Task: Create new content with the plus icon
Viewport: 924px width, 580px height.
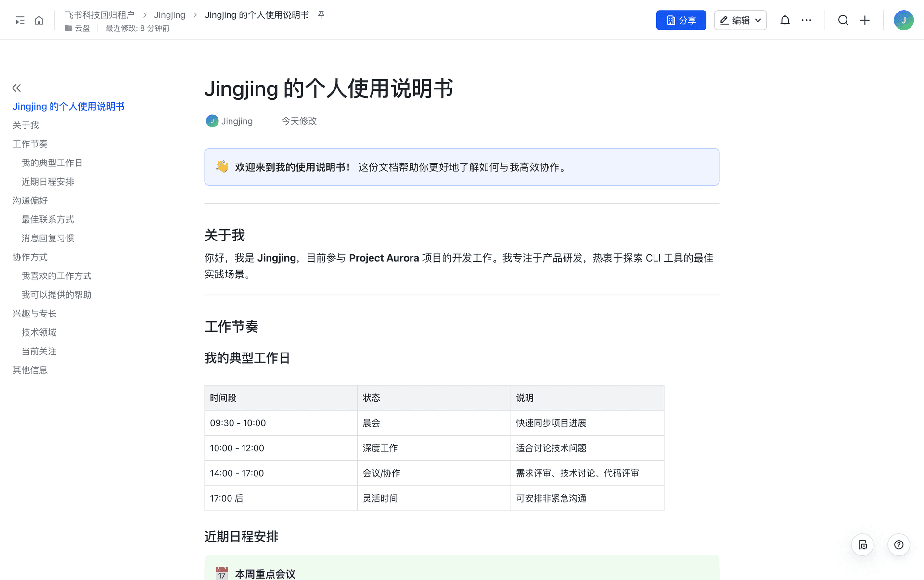Action: tap(865, 20)
